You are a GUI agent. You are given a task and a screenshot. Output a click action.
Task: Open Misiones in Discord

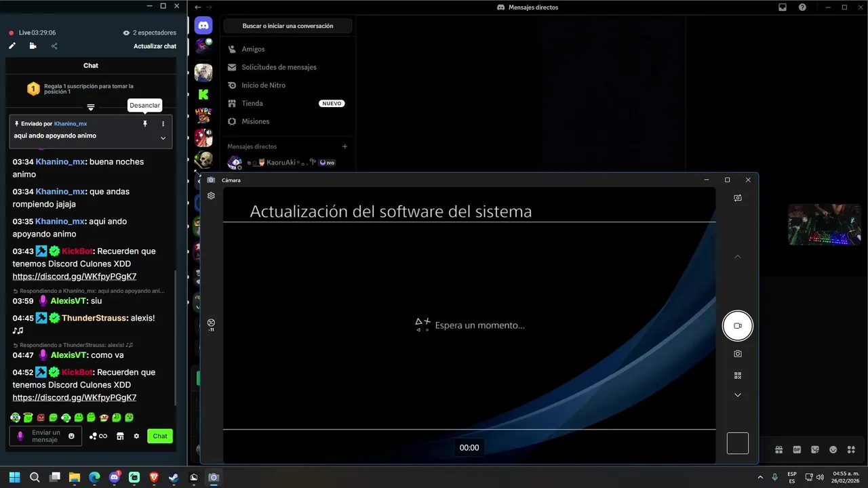pos(288,121)
